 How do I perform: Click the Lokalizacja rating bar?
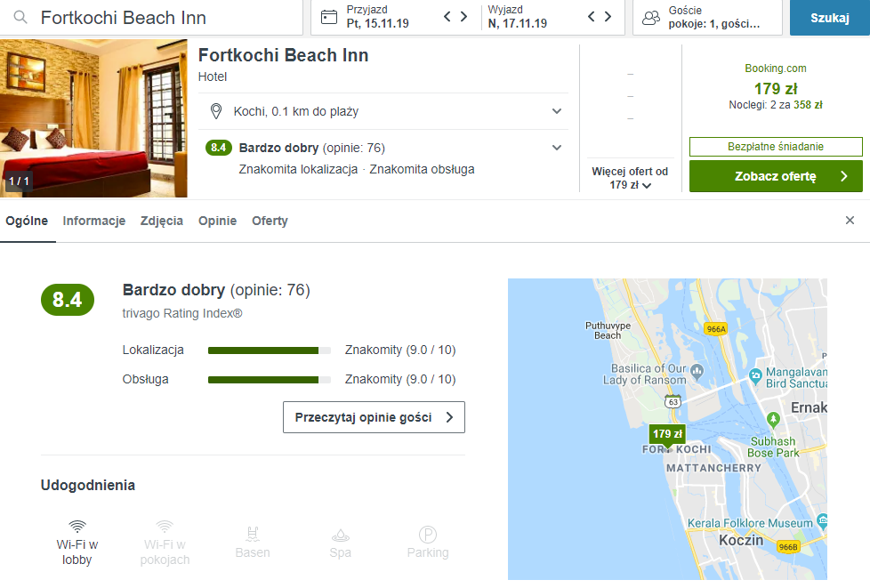269,350
